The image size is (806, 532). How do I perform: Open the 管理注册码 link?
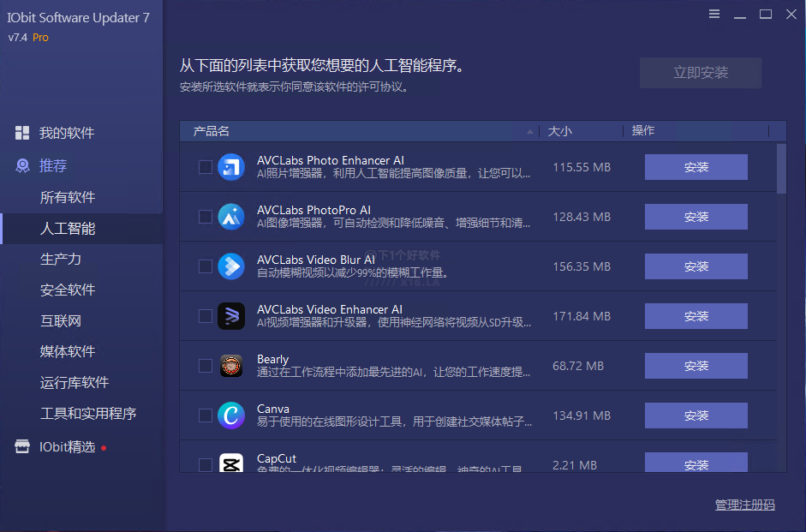pyautogui.click(x=745, y=505)
